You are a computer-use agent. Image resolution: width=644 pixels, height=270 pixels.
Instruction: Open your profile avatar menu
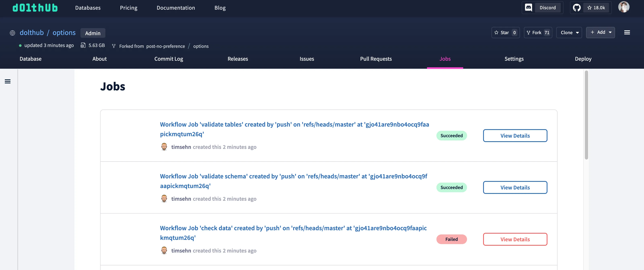pyautogui.click(x=624, y=7)
